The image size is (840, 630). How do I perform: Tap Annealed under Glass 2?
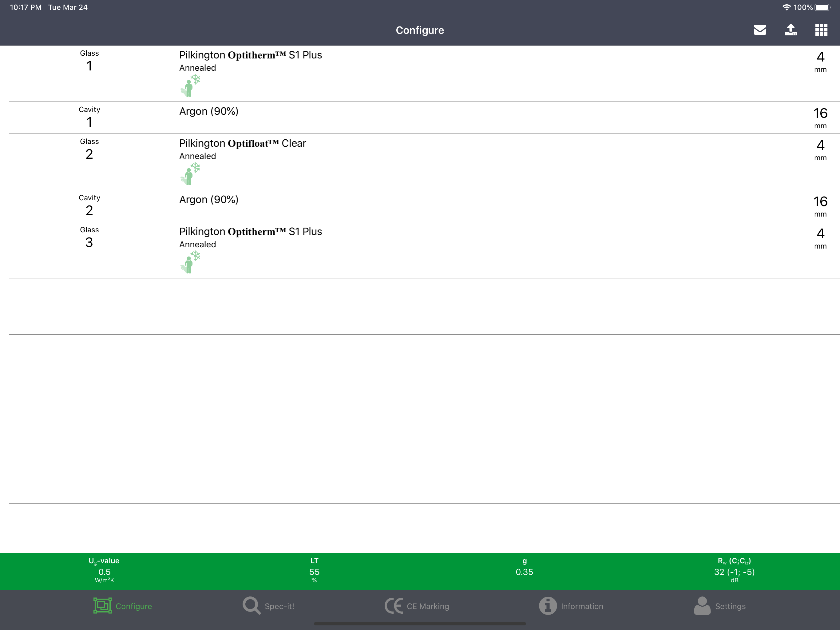[197, 156]
